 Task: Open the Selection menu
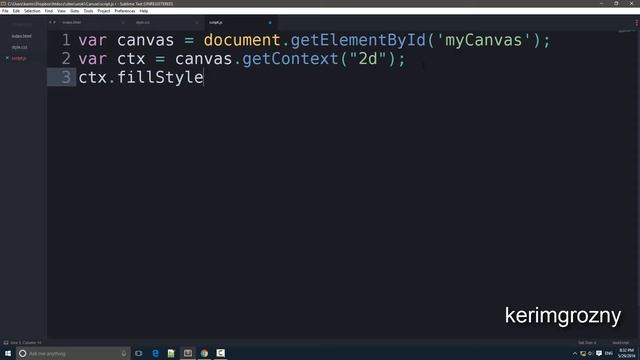pyautogui.click(x=32, y=11)
